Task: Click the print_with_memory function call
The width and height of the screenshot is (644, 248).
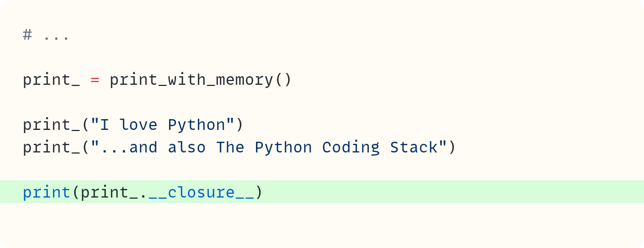Action: [192, 80]
